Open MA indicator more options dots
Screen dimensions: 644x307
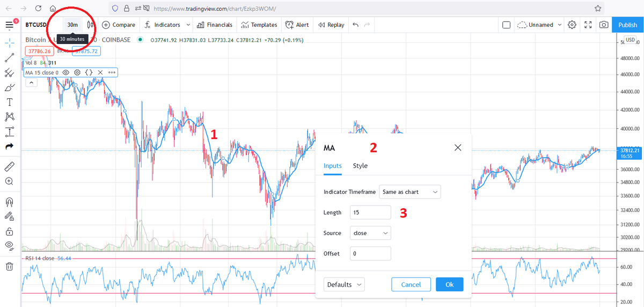(x=112, y=72)
